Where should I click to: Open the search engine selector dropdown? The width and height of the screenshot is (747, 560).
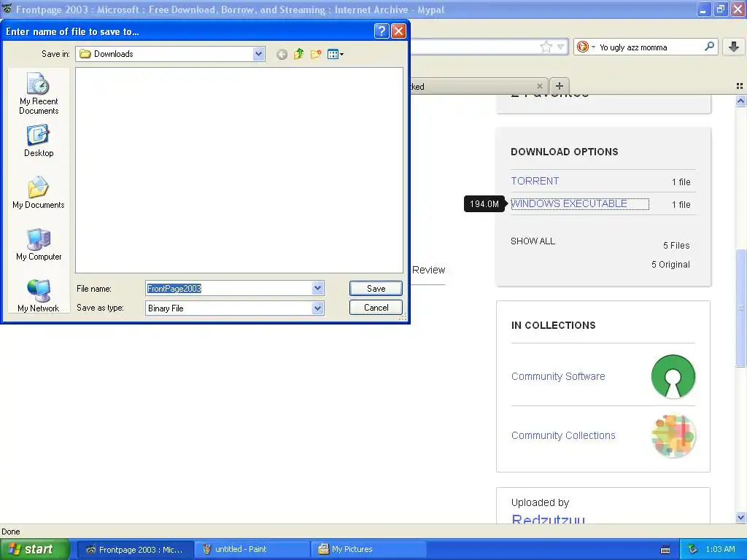[586, 47]
